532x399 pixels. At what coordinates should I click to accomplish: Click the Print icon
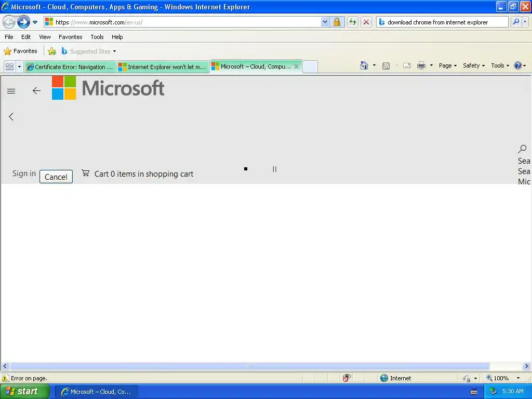tap(421, 65)
